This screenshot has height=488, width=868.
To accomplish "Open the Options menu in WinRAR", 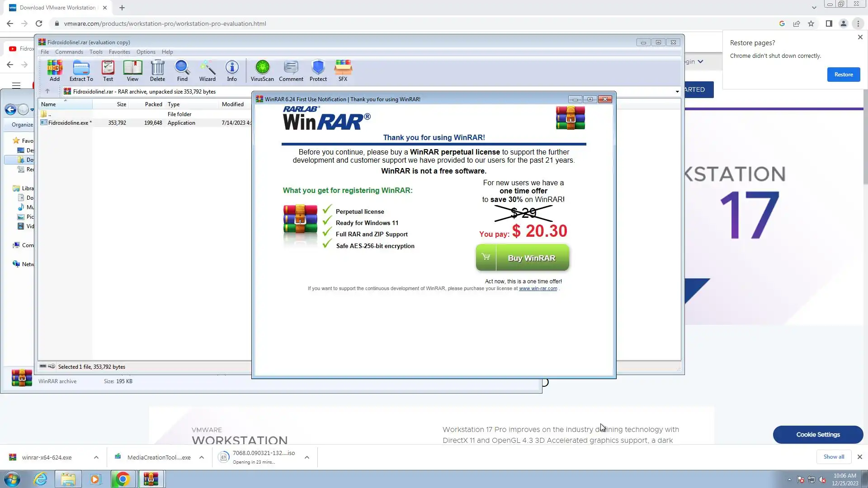I will pyautogui.click(x=146, y=52).
